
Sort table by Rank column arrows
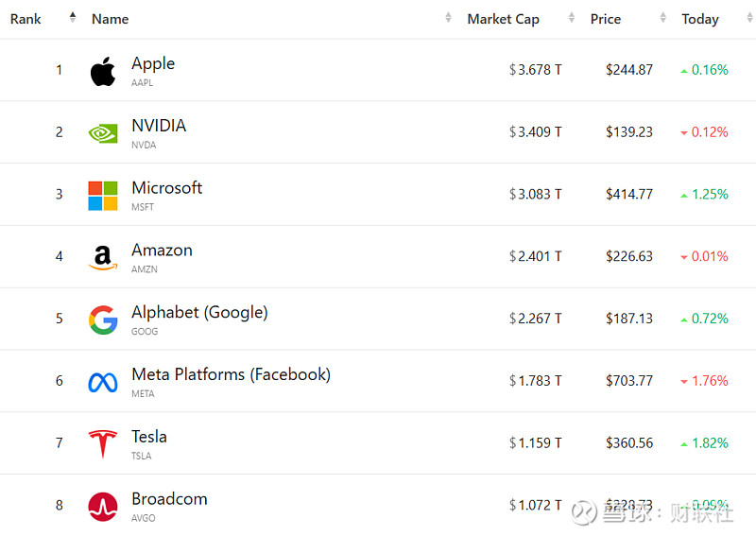[73, 18]
